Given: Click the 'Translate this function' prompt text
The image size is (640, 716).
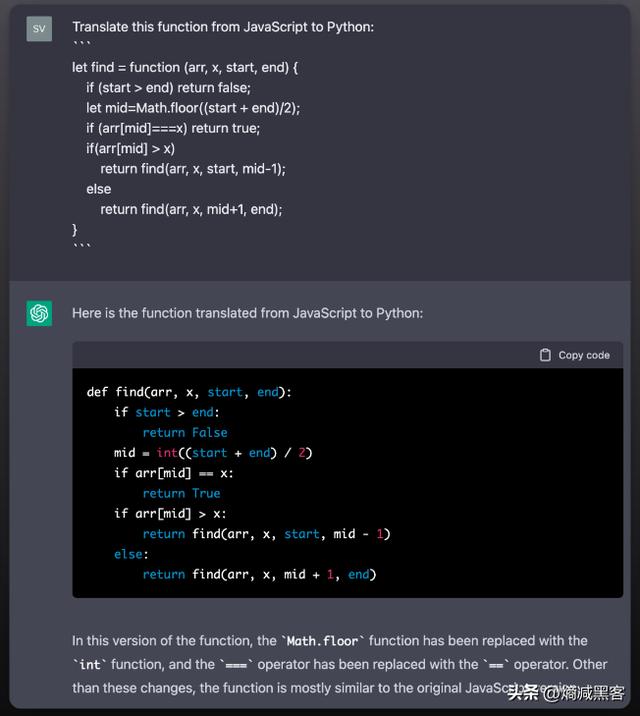Looking at the screenshot, I should tap(222, 27).
